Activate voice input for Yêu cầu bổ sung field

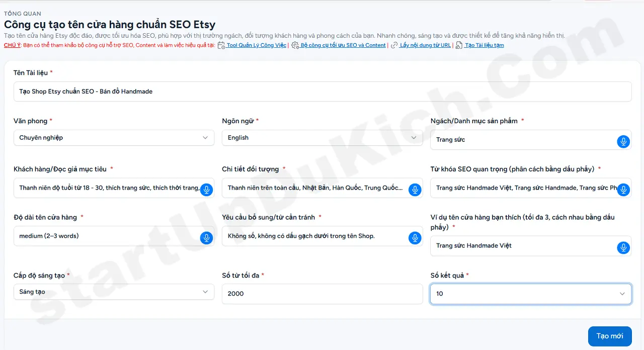tap(415, 238)
